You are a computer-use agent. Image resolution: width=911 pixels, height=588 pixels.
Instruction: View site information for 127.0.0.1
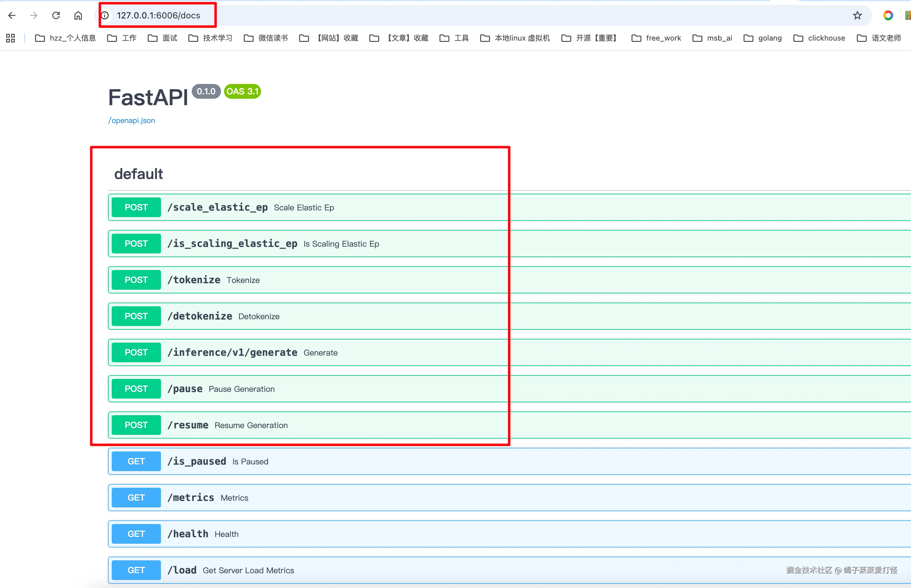105,15
